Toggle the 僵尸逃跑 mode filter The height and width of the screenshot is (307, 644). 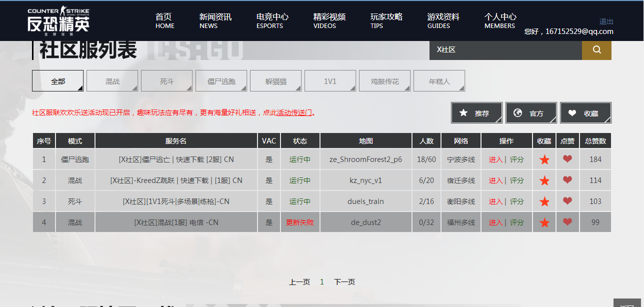coord(221,81)
